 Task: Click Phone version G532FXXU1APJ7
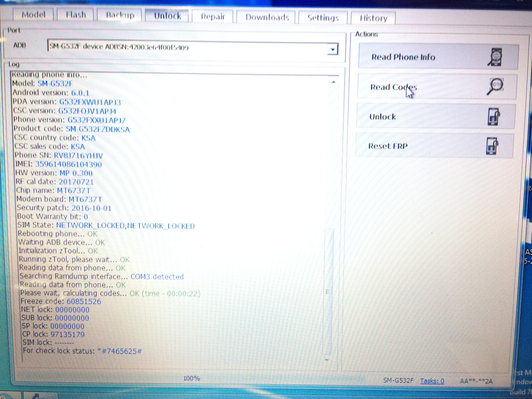click(96, 120)
